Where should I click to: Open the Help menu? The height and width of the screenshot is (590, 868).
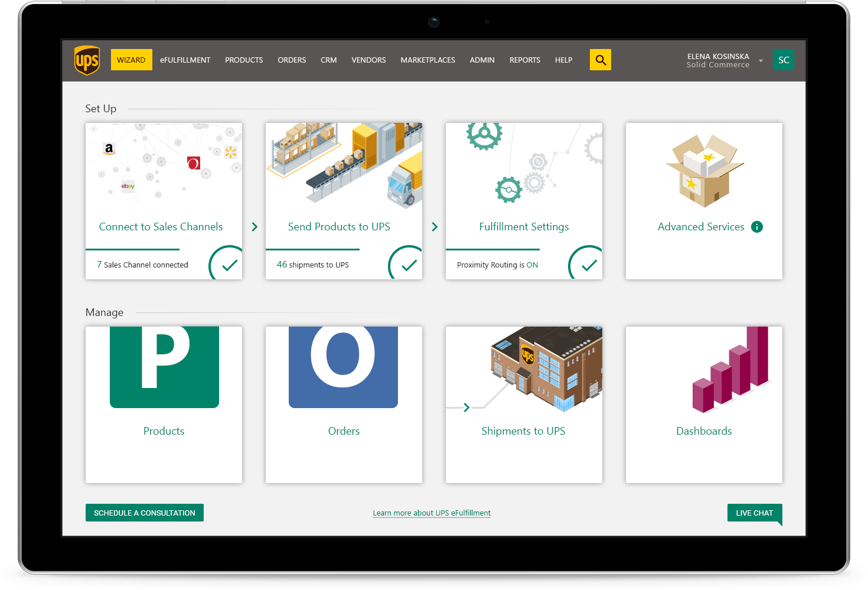564,60
